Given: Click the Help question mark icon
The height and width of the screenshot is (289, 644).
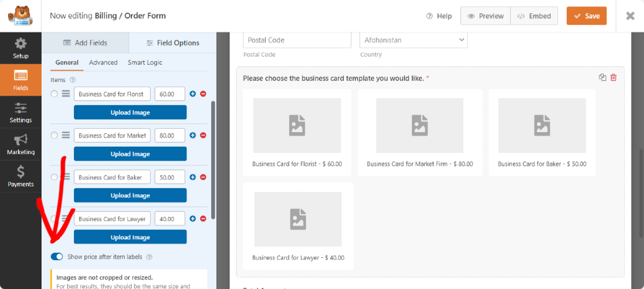Looking at the screenshot, I should pyautogui.click(x=429, y=16).
